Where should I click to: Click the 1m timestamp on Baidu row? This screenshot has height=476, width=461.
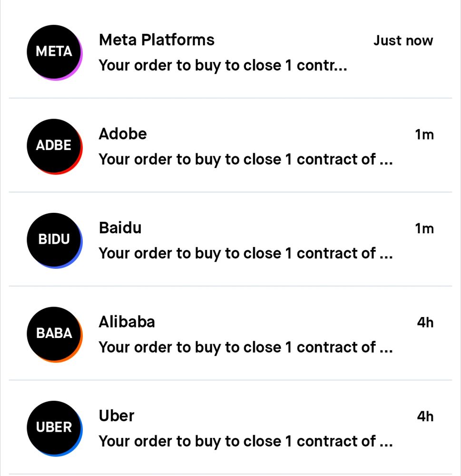tap(424, 228)
